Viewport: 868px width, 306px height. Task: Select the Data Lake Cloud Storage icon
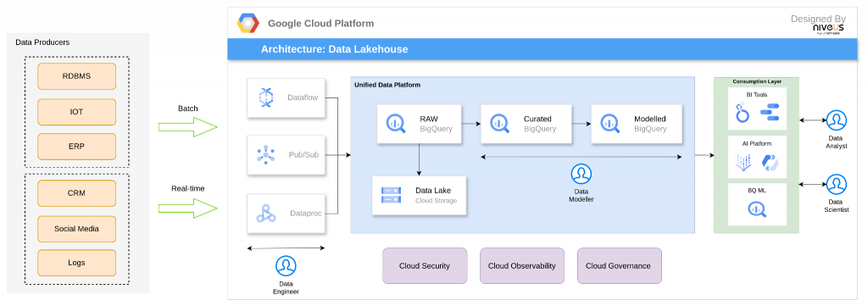[x=391, y=195]
